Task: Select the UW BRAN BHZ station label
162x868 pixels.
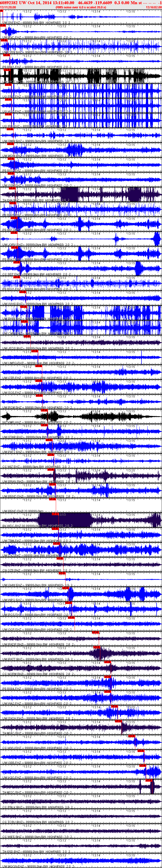Action: click(37, 482)
